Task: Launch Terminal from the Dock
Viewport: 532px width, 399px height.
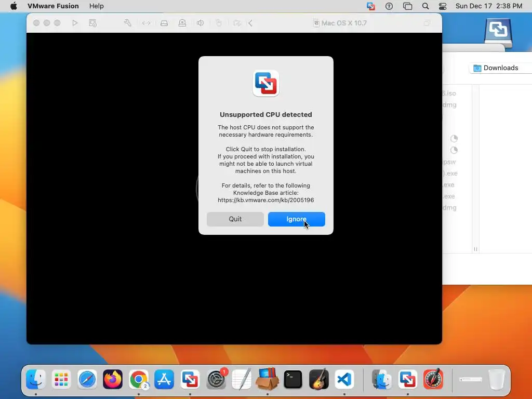Action: [293, 379]
